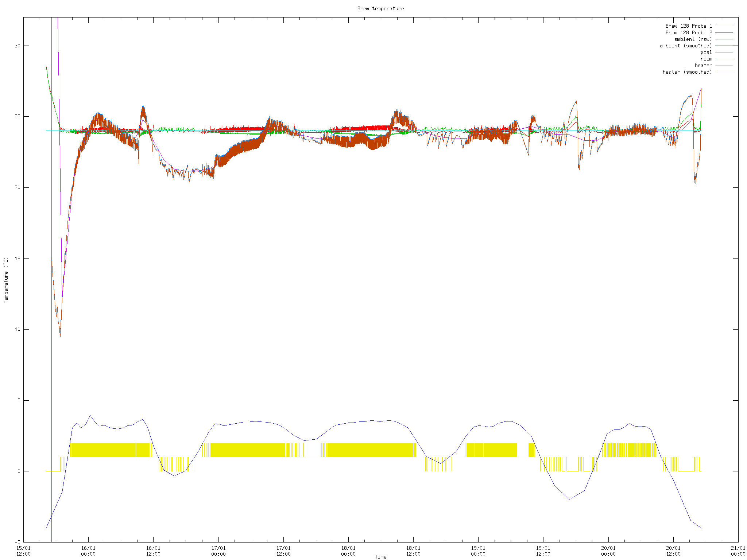The height and width of the screenshot is (560, 747).
Task: Click the 'Brew temperature' chart title
Action: [x=380, y=8]
